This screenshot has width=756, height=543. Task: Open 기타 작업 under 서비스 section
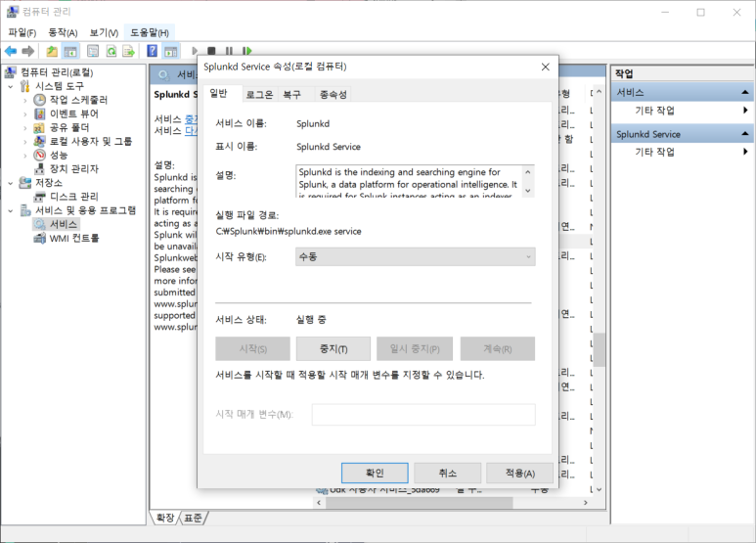(x=654, y=111)
